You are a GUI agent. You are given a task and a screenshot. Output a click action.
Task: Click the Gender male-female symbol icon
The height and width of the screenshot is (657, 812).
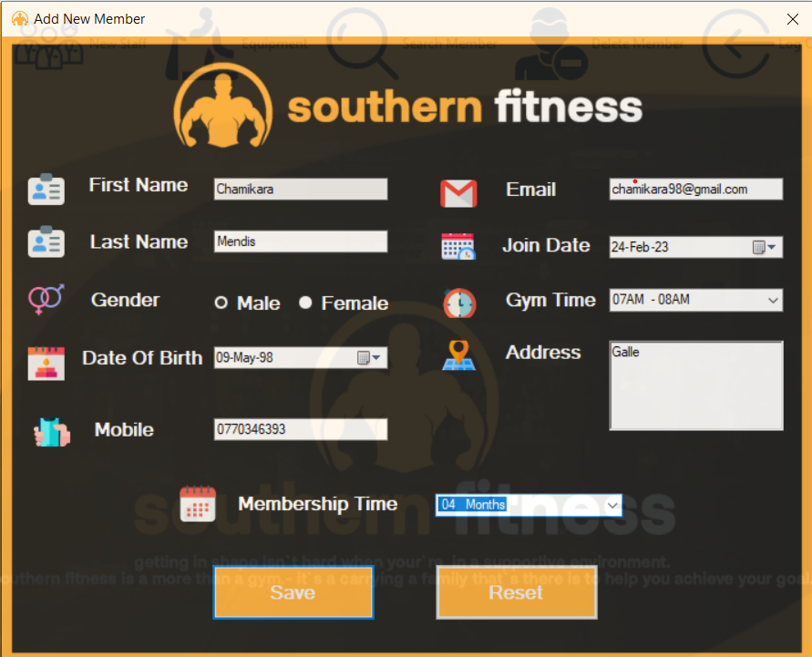(46, 300)
